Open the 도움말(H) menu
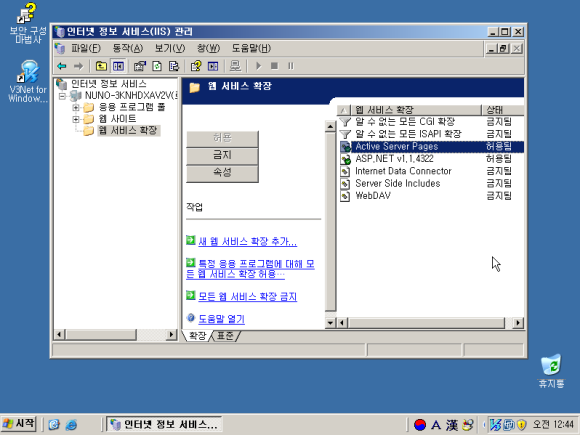The width and height of the screenshot is (580, 435). pyautogui.click(x=251, y=48)
